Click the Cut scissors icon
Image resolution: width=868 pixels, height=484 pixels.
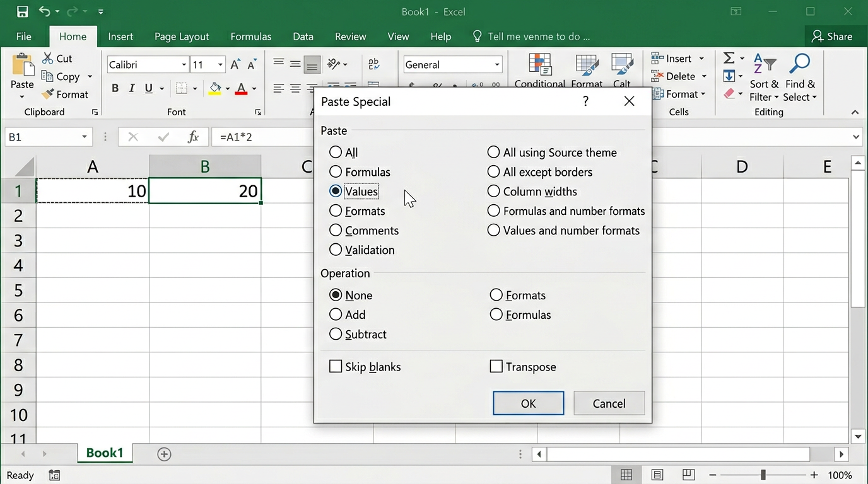click(x=48, y=59)
